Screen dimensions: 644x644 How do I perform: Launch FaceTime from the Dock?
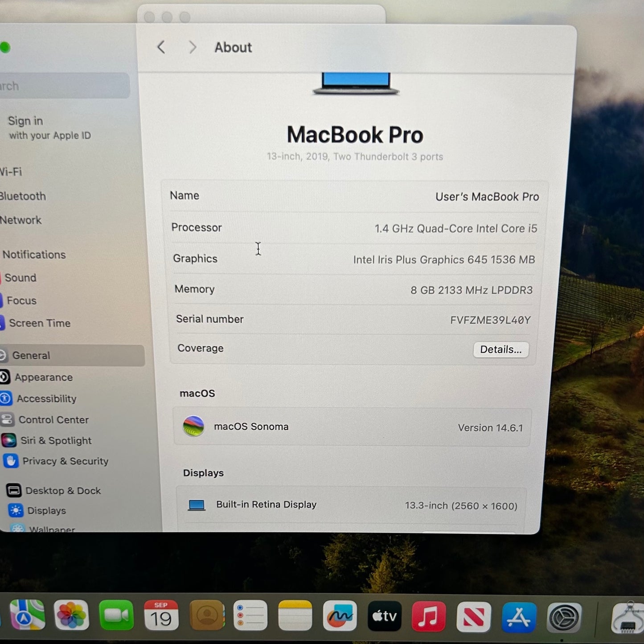116,616
